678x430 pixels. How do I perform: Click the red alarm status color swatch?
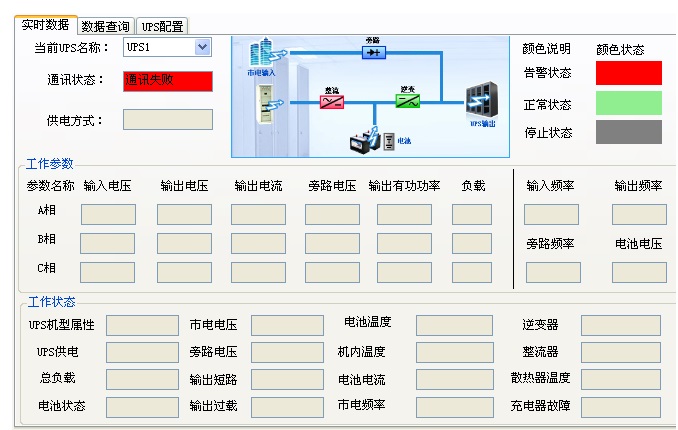point(628,73)
